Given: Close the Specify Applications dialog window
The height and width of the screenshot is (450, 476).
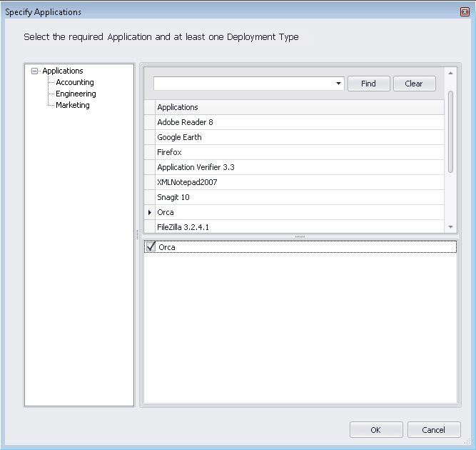Looking at the screenshot, I should click(x=465, y=12).
